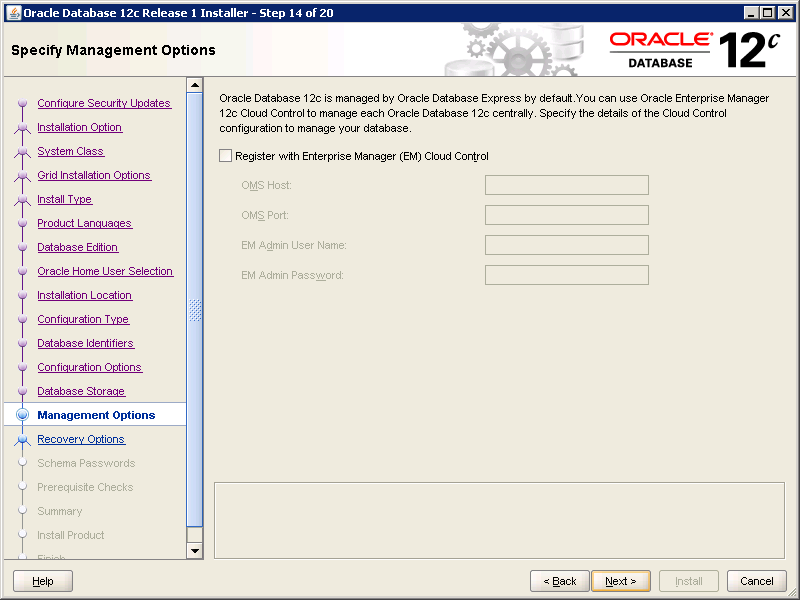The height and width of the screenshot is (600, 800).
Task: Go to Installation Option step
Action: pyautogui.click(x=80, y=127)
